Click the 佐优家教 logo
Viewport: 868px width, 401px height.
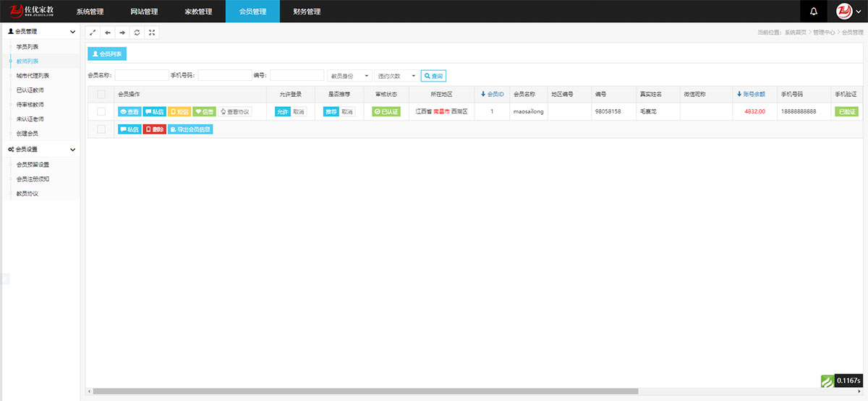pyautogui.click(x=33, y=12)
